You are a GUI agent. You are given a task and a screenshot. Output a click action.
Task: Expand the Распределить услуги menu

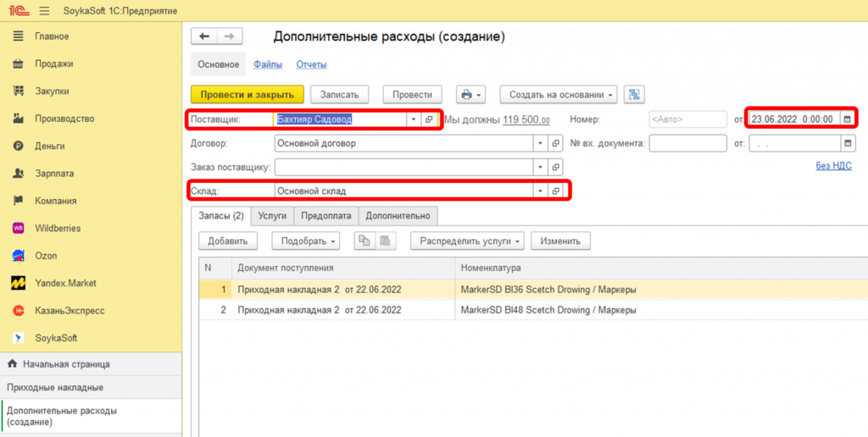point(467,241)
